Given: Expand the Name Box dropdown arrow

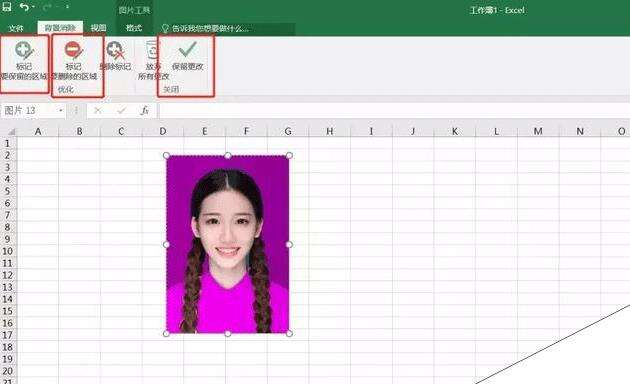Looking at the screenshot, I should (x=61, y=110).
